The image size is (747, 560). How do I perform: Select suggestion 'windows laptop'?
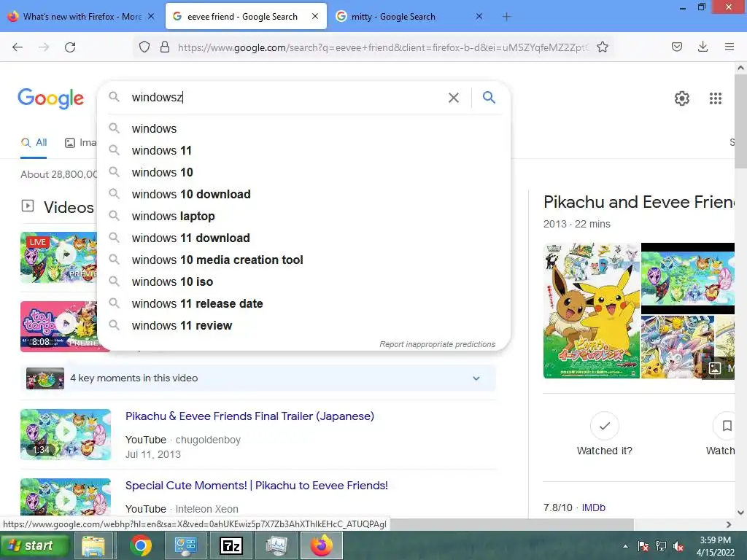303,216
